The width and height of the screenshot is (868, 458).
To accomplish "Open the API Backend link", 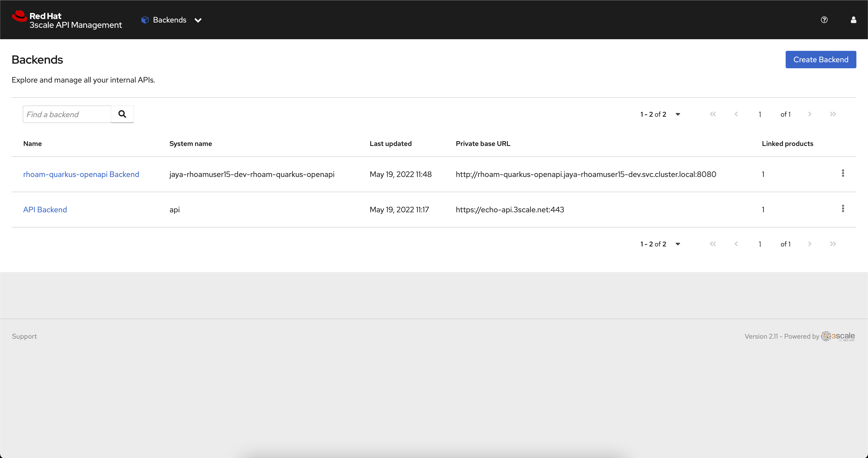I will [x=45, y=210].
